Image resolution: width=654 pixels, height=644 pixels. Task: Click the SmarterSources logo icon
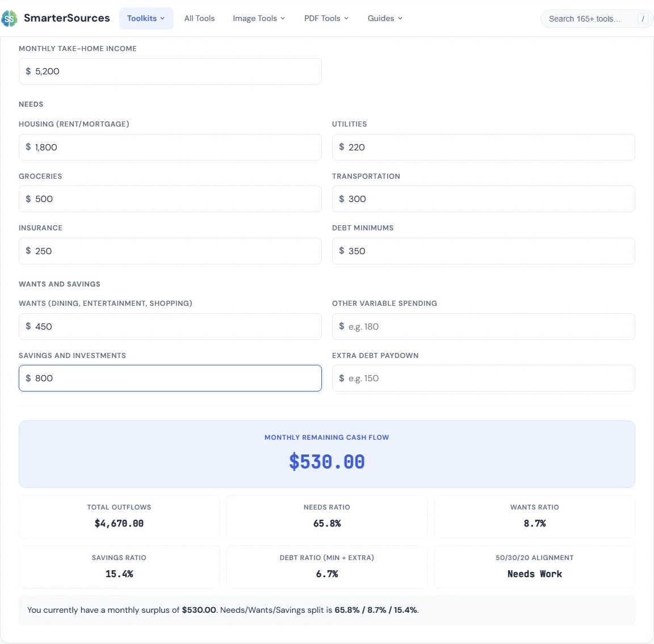[x=9, y=18]
